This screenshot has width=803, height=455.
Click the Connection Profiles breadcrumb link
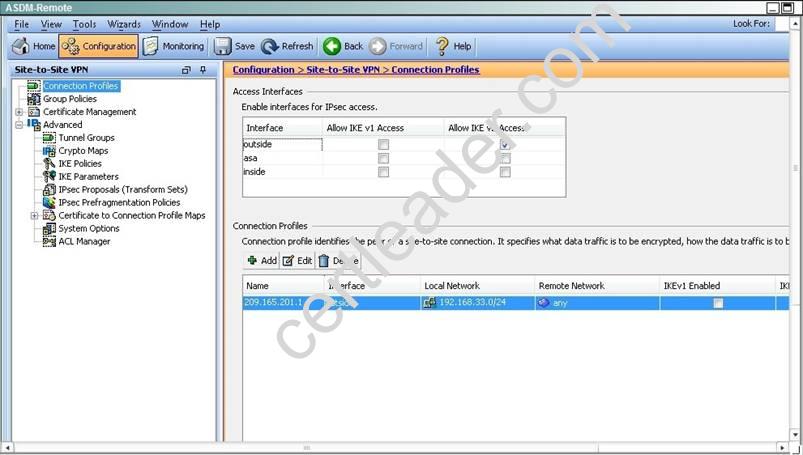435,70
